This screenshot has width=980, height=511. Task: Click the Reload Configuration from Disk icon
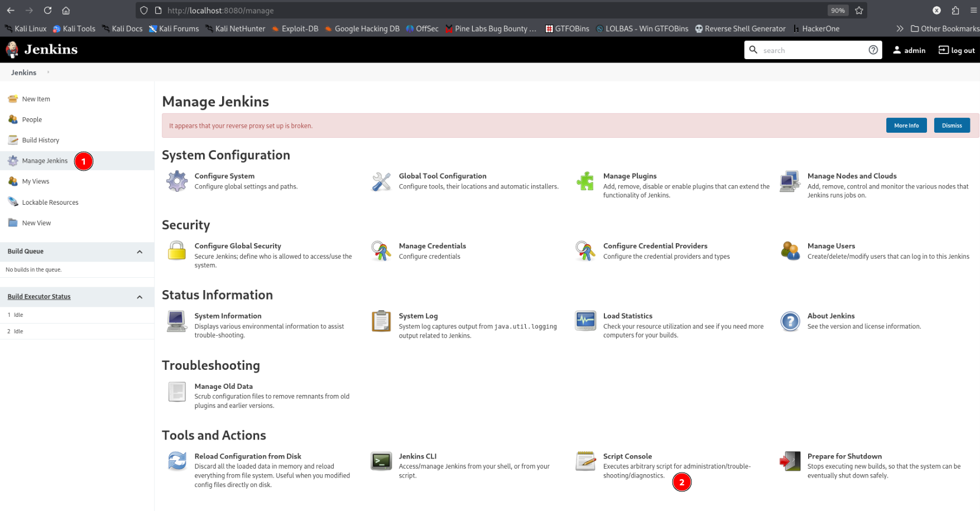coord(177,461)
